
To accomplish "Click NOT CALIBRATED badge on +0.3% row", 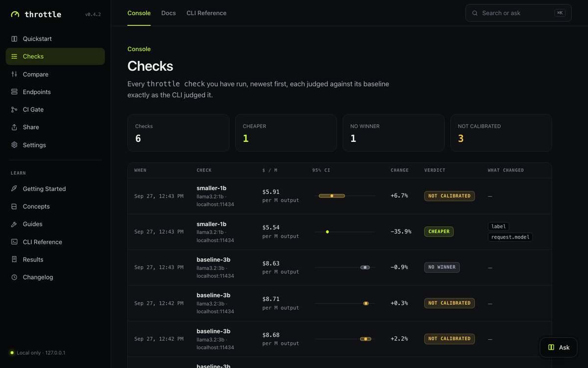I will 449,303.
